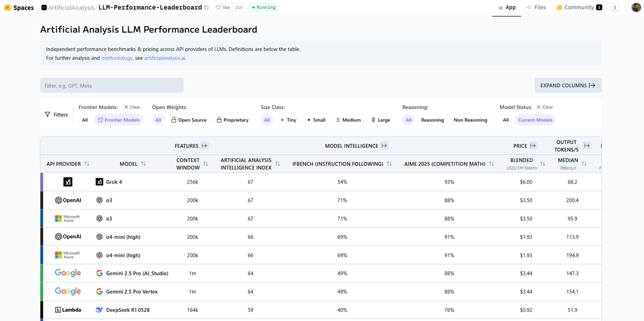Open the three-dot more options menu

click(x=615, y=8)
